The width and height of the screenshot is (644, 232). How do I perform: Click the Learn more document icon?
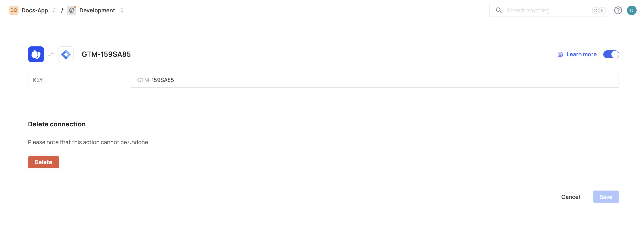click(560, 54)
